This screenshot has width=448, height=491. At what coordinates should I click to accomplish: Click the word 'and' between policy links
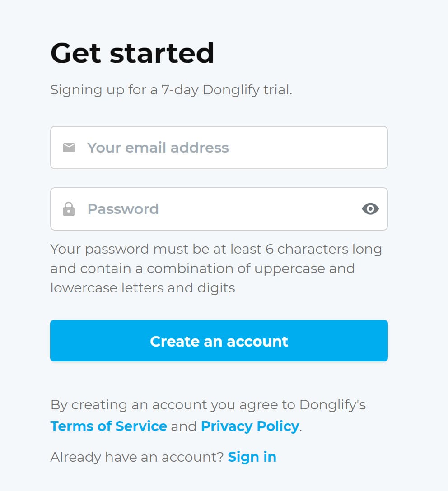[x=184, y=426]
